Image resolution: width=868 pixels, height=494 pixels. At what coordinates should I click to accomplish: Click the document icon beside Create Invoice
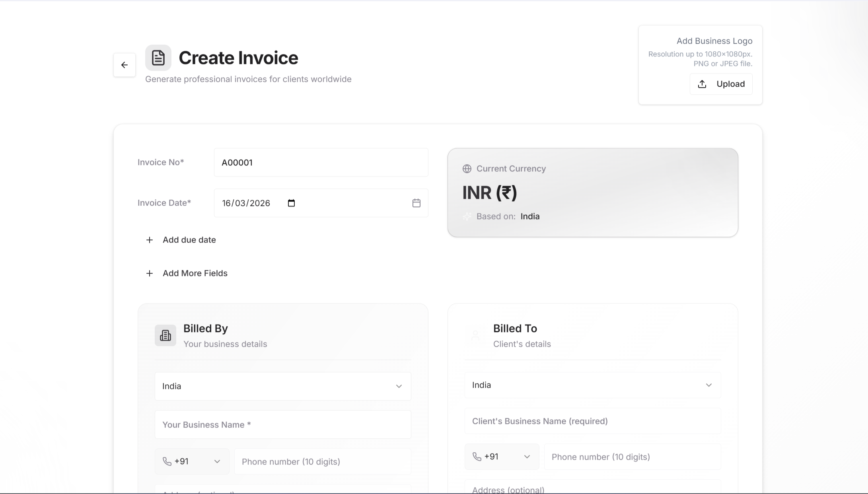click(158, 57)
